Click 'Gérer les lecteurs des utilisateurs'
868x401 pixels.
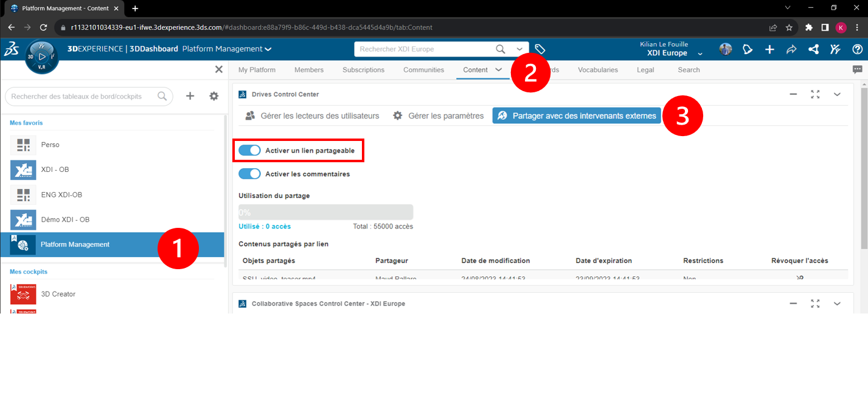312,115
